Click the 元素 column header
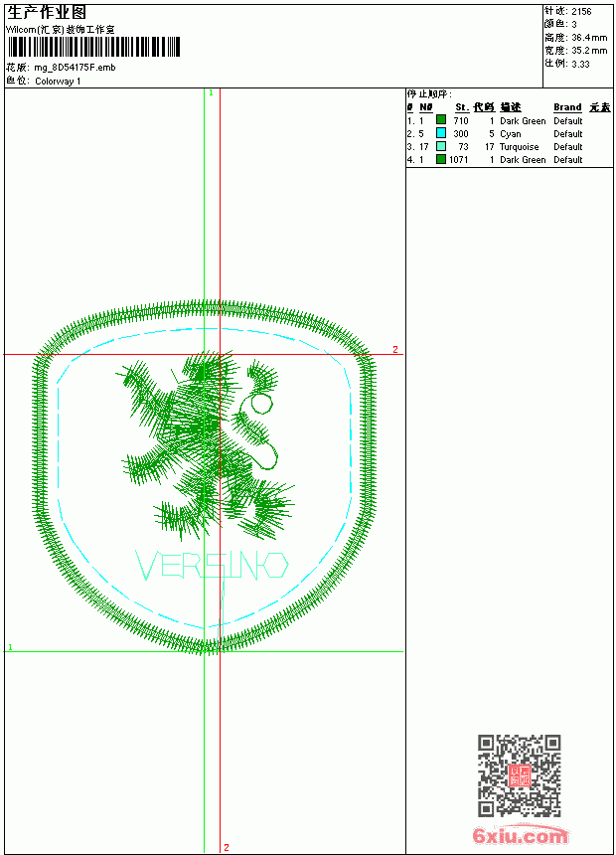Image resolution: width=616 pixels, height=855 pixels. (x=600, y=107)
